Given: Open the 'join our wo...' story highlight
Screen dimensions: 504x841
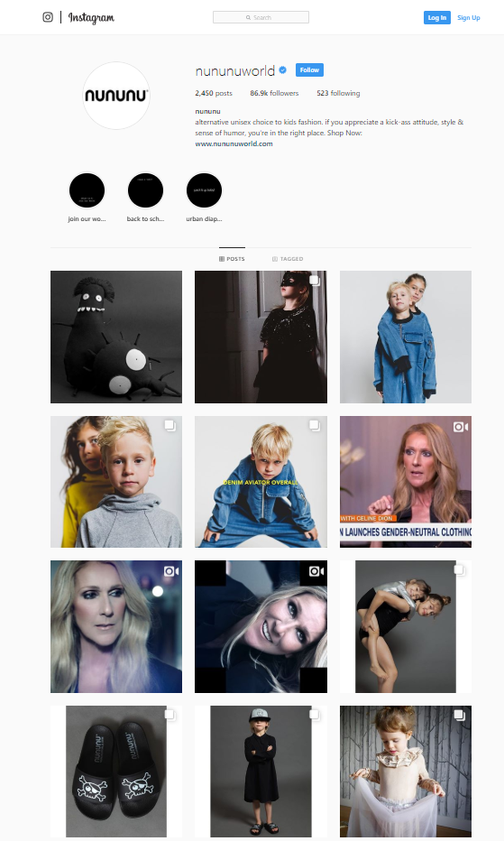Looking at the screenshot, I should pos(87,190).
